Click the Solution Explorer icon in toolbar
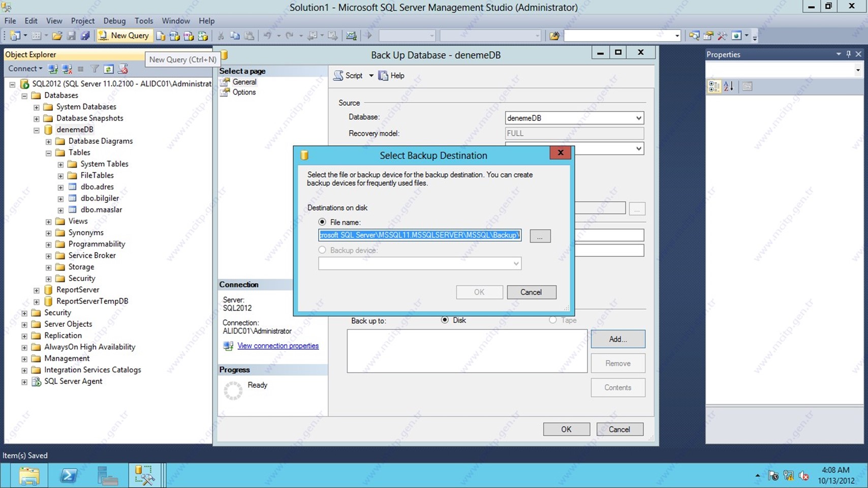Image resolution: width=868 pixels, height=488 pixels. click(694, 36)
